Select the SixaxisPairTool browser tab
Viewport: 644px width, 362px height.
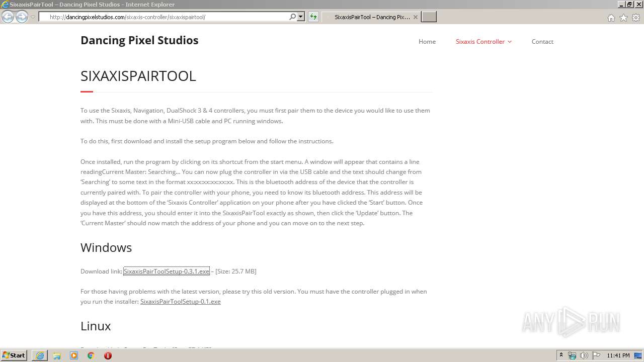[x=371, y=17]
